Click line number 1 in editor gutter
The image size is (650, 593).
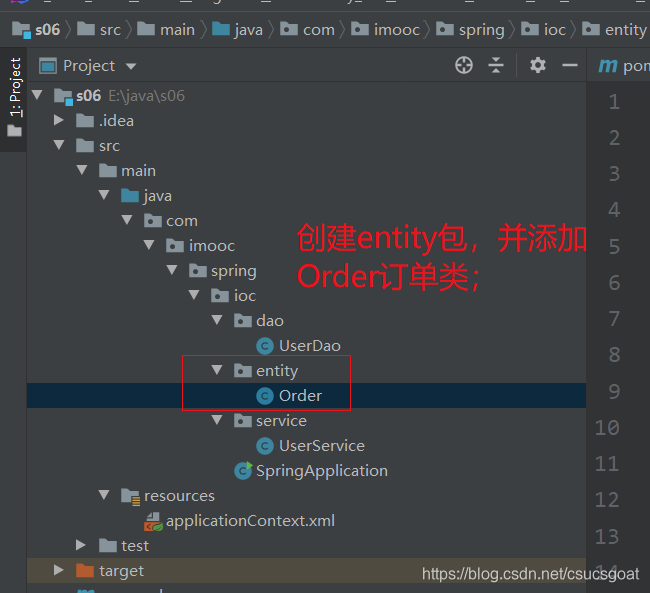point(614,102)
